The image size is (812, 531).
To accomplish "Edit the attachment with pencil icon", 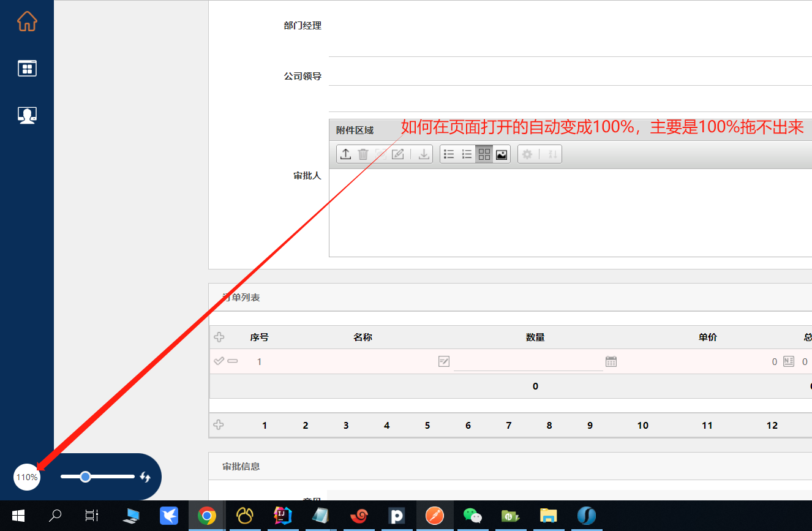I will coord(398,154).
